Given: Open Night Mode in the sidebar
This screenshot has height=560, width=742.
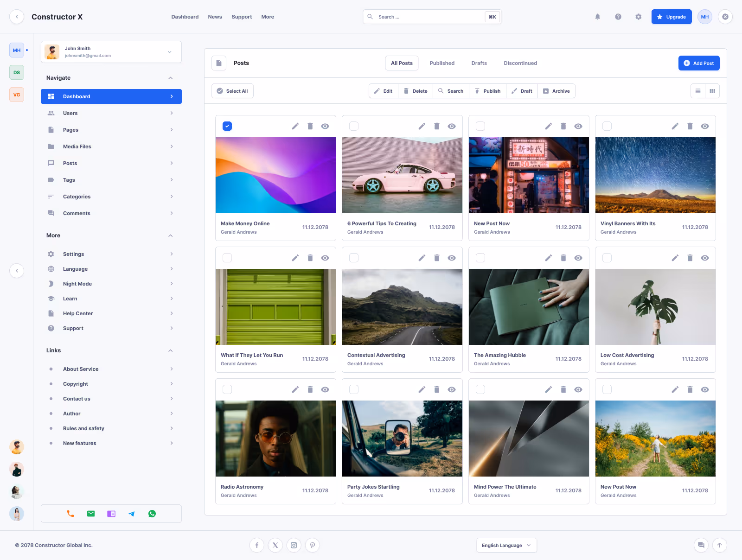Looking at the screenshot, I should point(111,284).
